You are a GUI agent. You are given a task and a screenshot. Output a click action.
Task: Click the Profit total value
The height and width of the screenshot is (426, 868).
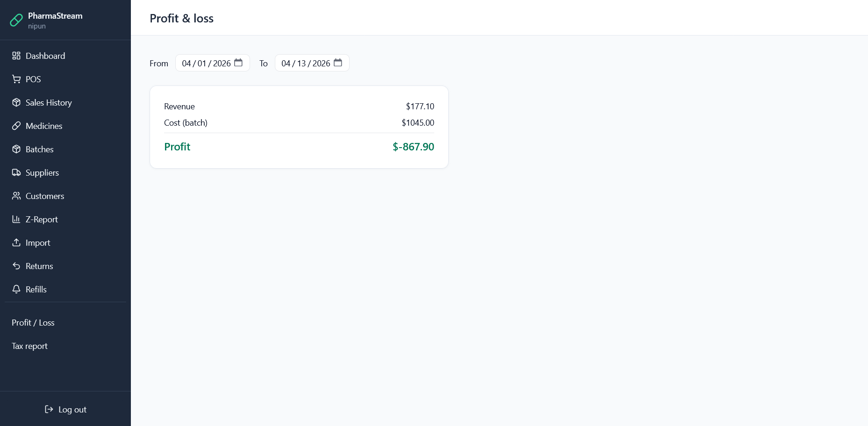click(413, 147)
